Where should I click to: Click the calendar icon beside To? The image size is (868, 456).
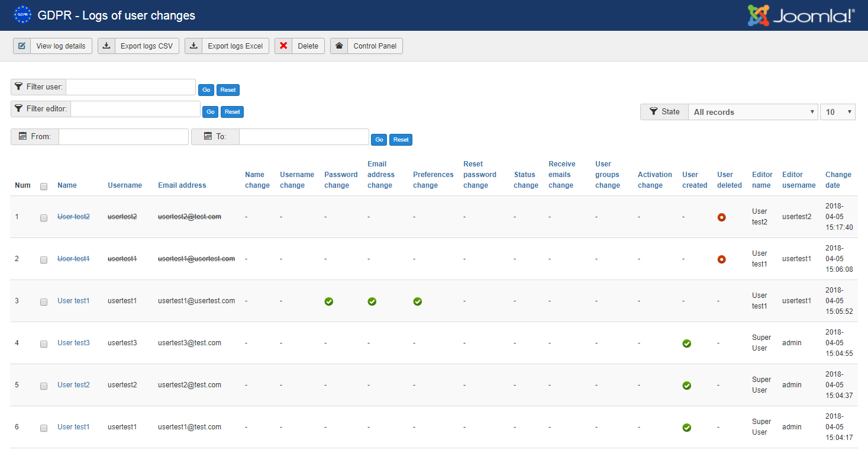coord(208,136)
